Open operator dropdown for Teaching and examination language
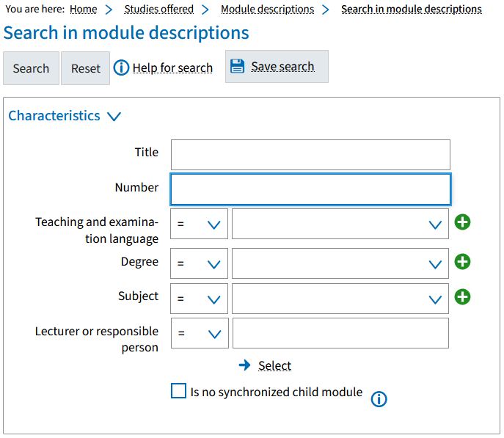Viewport: 504px width, 438px height. tap(199, 224)
